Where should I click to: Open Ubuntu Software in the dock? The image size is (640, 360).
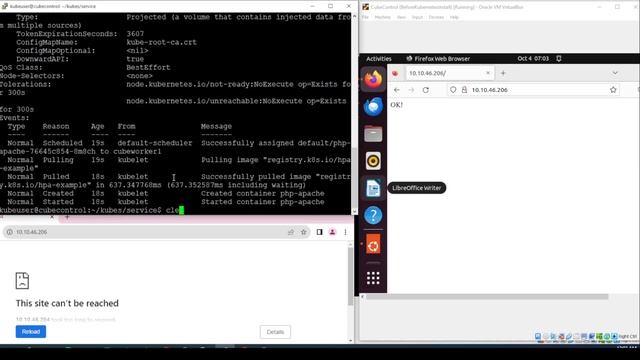click(x=373, y=244)
